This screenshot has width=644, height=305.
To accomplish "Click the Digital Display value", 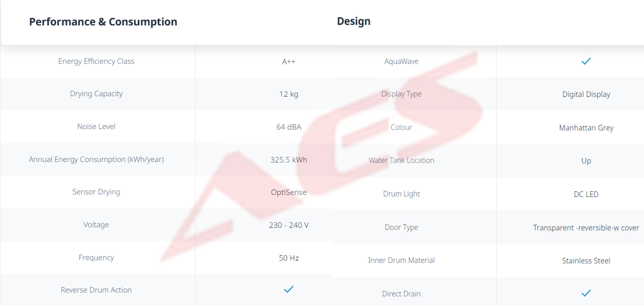I will pyautogui.click(x=586, y=94).
